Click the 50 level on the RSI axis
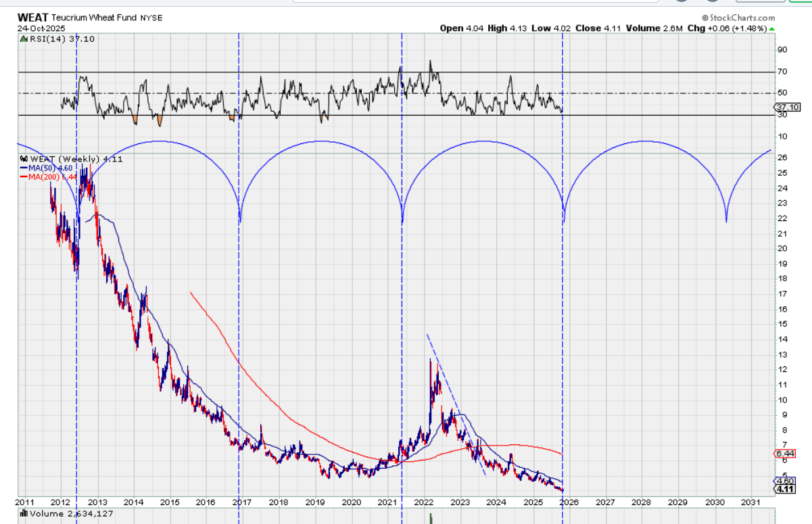Screen dimensions: 812x524 [782, 93]
